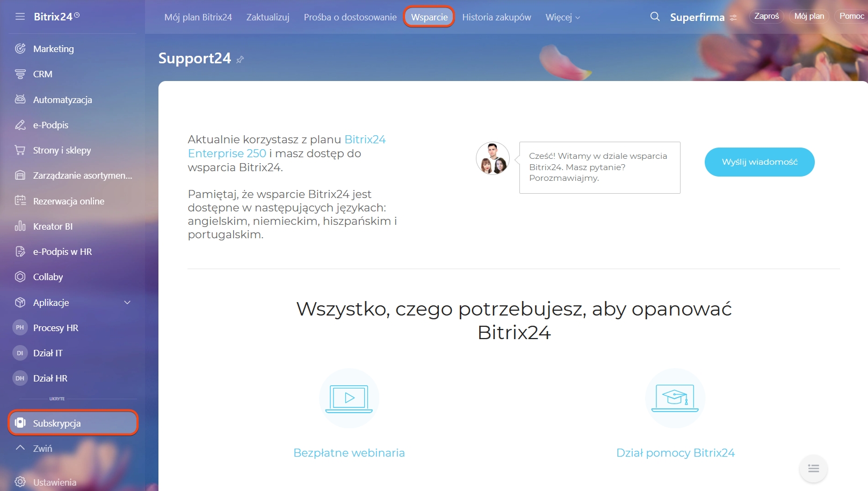This screenshot has height=491, width=868.
Task: Expand the Aplikacje submenu chevron
Action: point(127,303)
